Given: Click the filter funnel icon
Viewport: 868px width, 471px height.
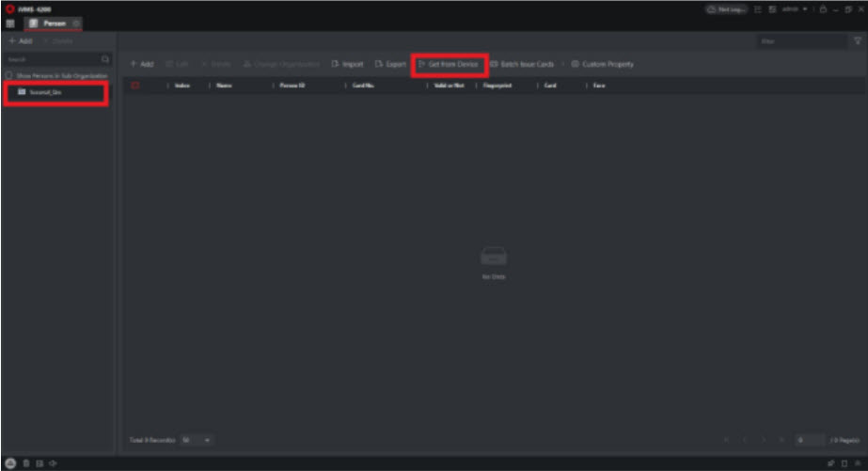Looking at the screenshot, I should (x=857, y=41).
